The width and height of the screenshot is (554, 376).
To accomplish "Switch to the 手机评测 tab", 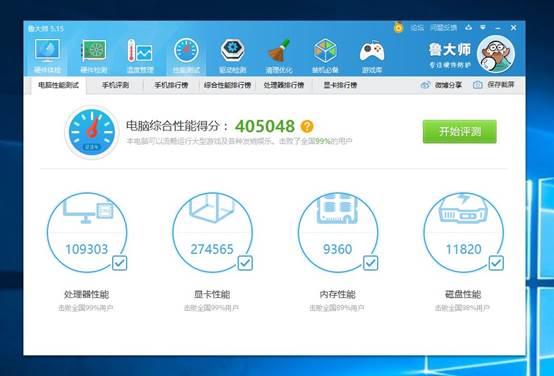I will [x=115, y=85].
